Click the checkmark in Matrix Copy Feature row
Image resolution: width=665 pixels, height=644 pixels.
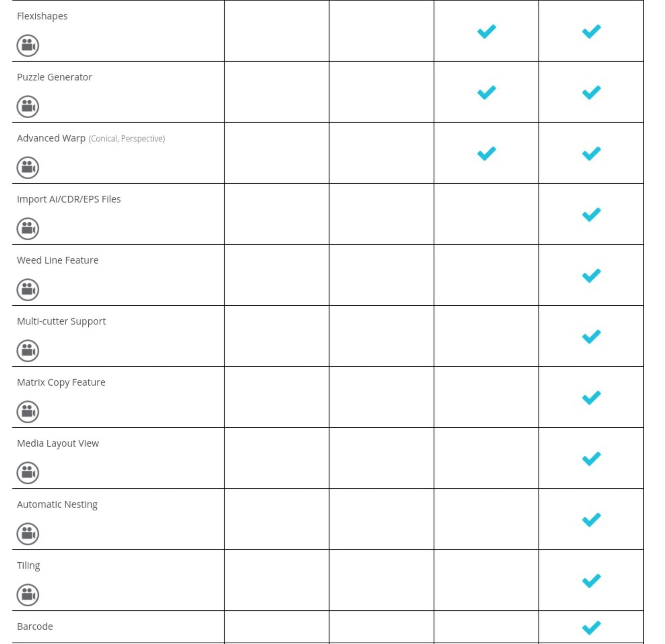[591, 398]
